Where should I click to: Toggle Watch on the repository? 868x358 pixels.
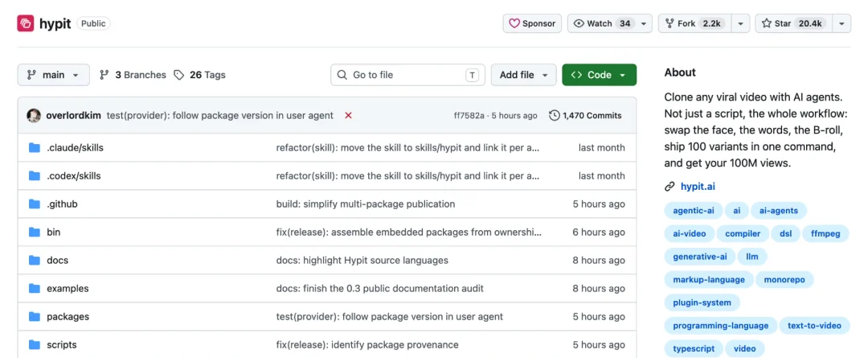[x=602, y=23]
